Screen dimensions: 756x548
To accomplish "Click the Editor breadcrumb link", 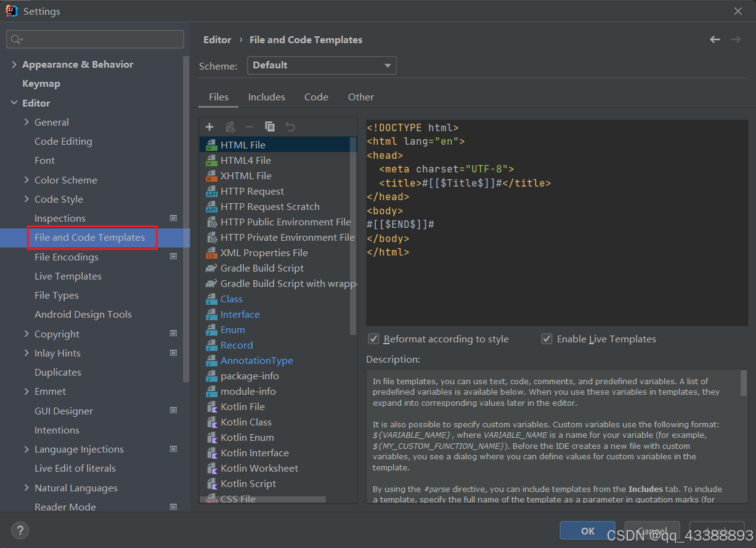I will 217,39.
